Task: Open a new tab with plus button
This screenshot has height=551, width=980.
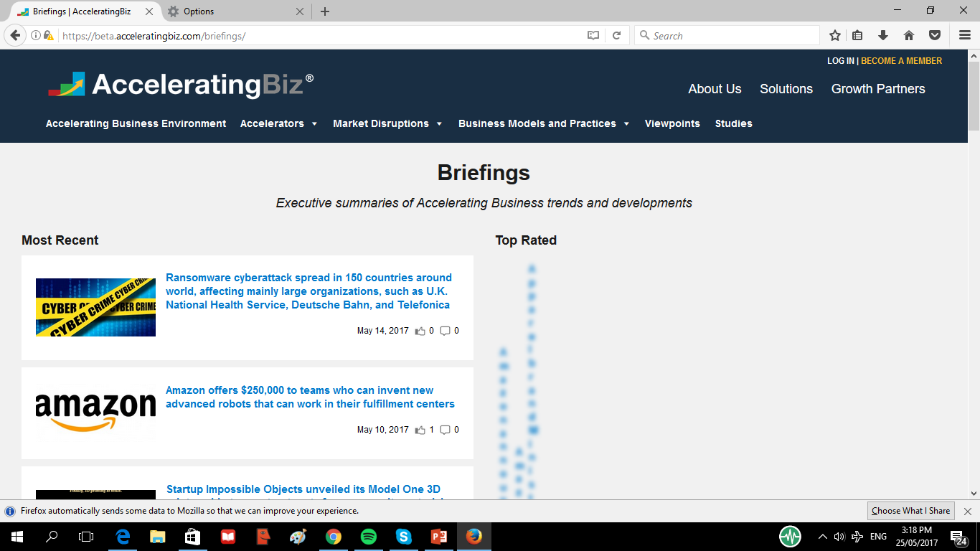Action: click(325, 11)
